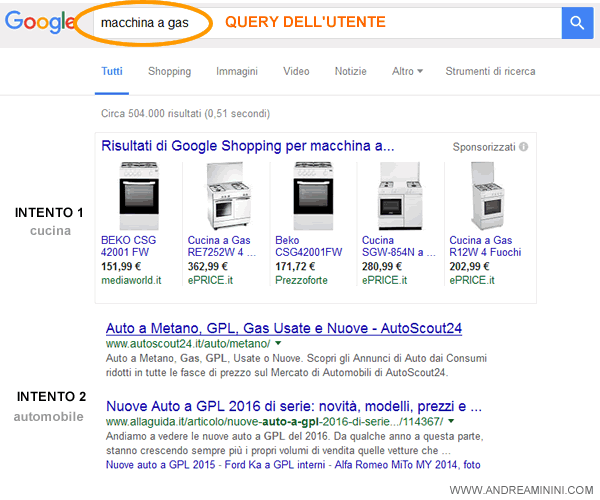
Task: Open the Immagini tab
Action: click(237, 71)
